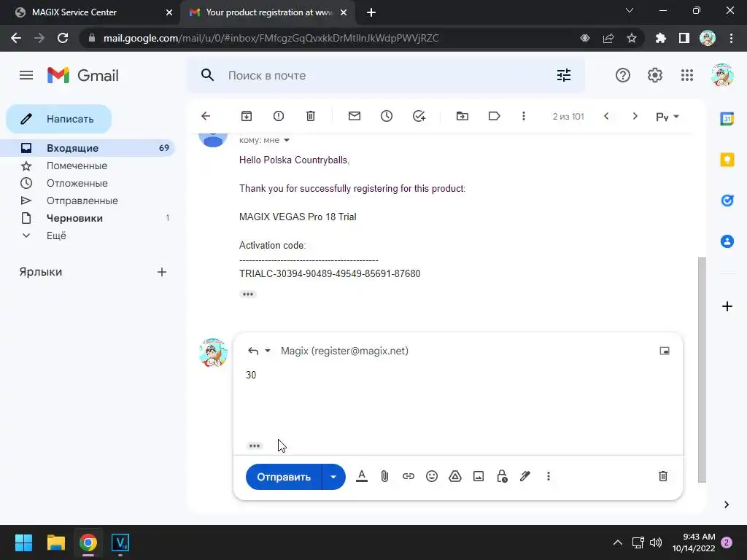
Task: Open a new browser tab
Action: pos(371,13)
